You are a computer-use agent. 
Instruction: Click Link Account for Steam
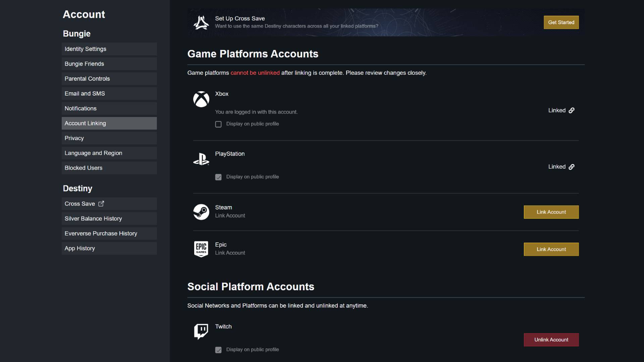(551, 212)
